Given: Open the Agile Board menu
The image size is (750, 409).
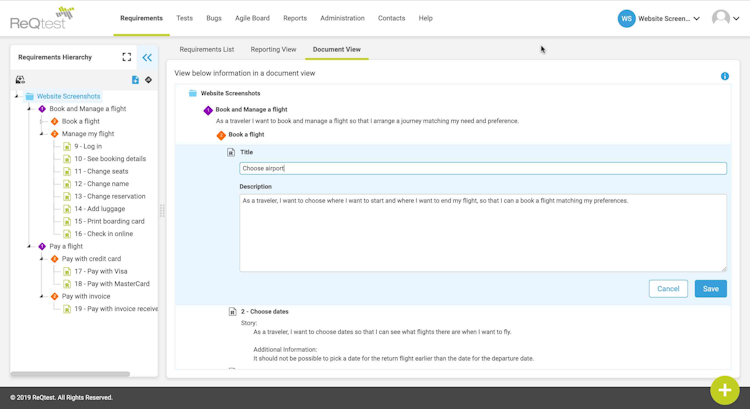Looking at the screenshot, I should point(252,18).
